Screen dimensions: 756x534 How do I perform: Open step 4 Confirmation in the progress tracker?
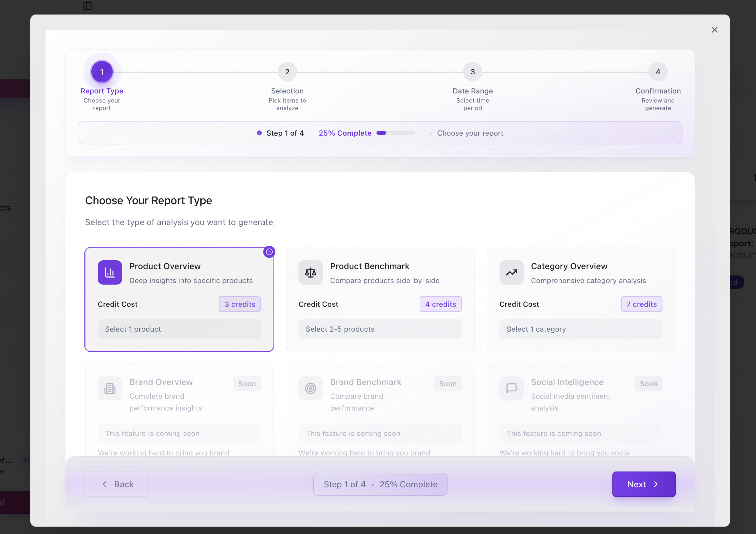point(658,72)
